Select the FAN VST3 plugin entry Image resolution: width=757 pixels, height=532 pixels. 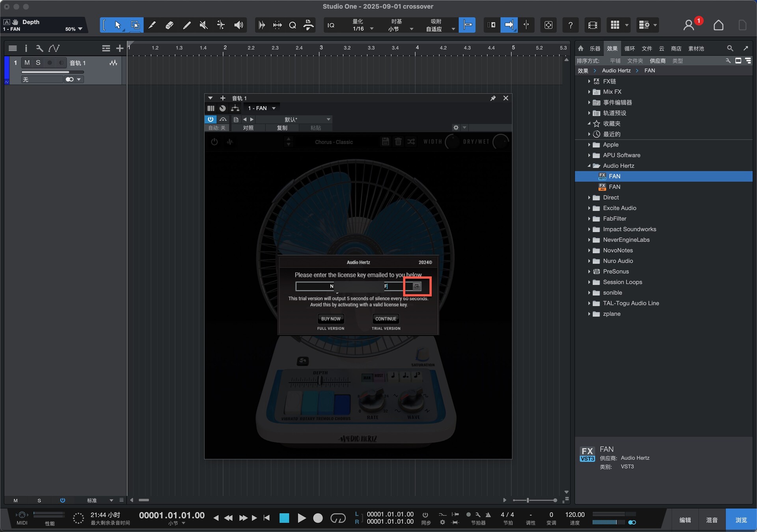pos(664,176)
